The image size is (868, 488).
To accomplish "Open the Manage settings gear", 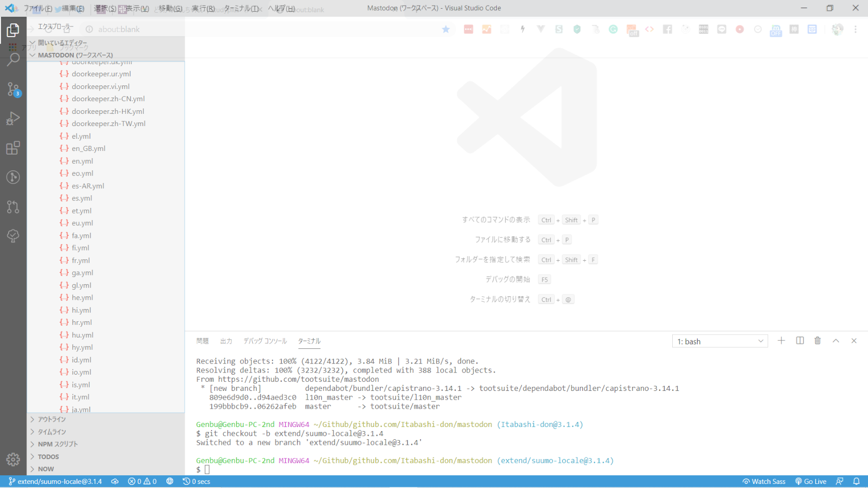I will coord(13,460).
